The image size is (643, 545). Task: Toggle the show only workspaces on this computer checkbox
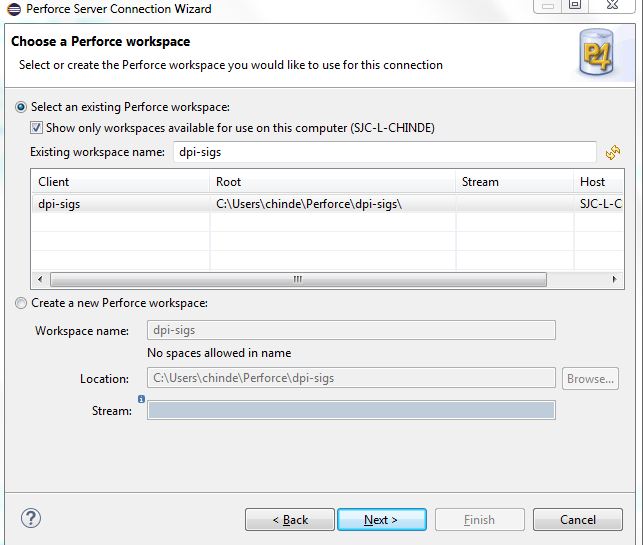click(36, 128)
